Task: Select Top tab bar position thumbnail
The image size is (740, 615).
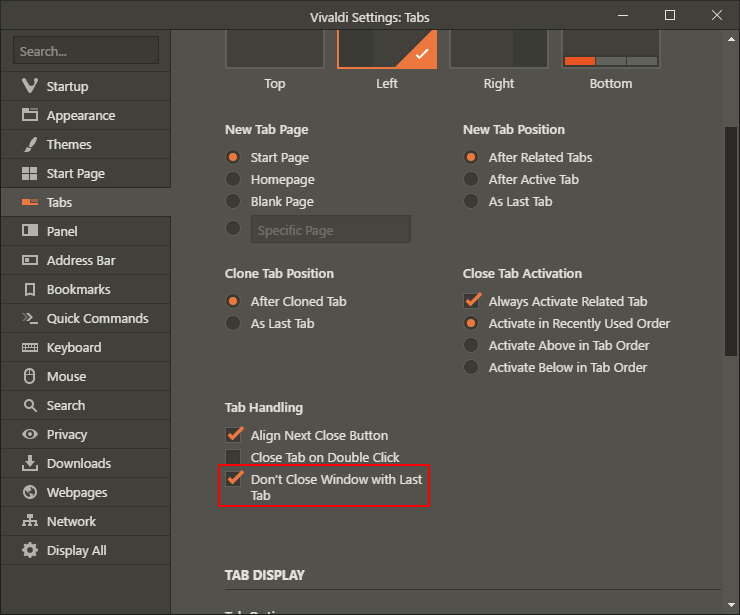Action: tap(275, 49)
